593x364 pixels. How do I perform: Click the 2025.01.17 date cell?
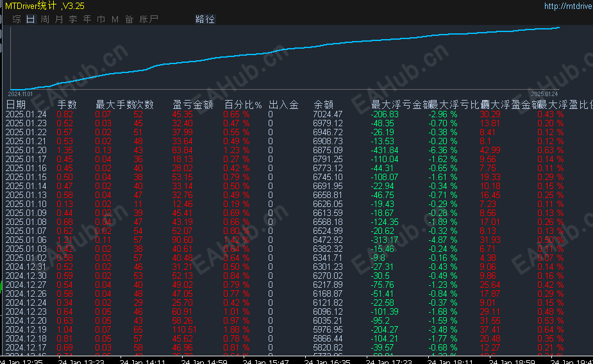pos(26,159)
